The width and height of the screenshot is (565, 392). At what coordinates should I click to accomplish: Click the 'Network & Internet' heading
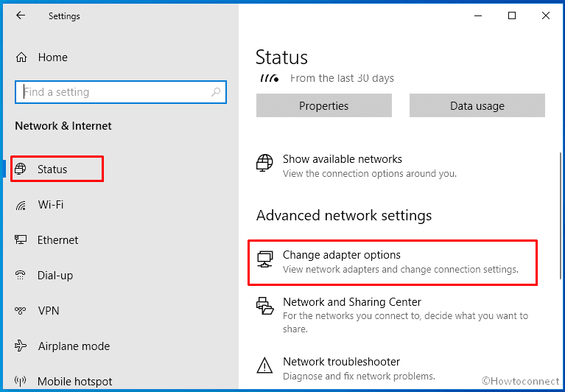[x=63, y=126]
